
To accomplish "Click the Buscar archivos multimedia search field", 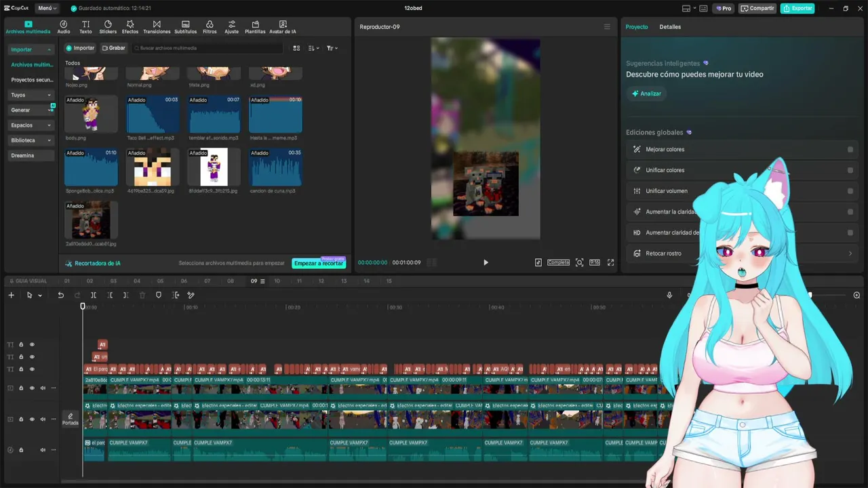I will click(208, 48).
